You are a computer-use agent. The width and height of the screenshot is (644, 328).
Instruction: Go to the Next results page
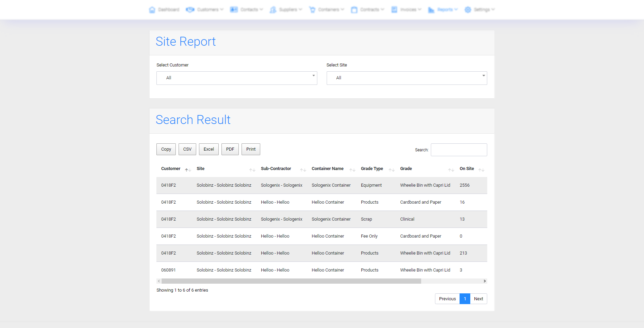pyautogui.click(x=478, y=299)
